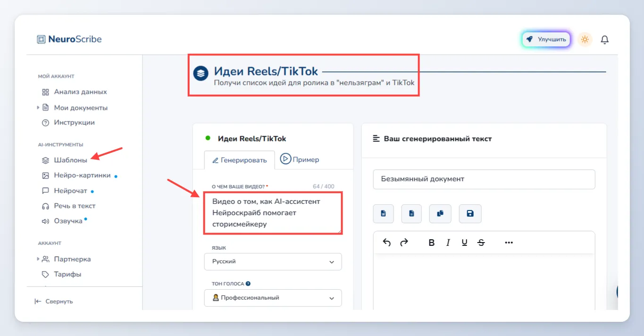Image resolution: width=644 pixels, height=336 pixels.
Task: Click the Нейрочат chat bubble icon
Action: (46, 191)
